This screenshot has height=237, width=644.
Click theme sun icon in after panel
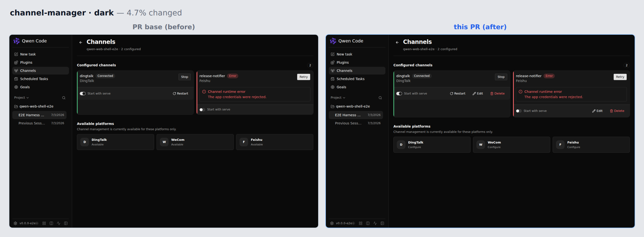353,223
